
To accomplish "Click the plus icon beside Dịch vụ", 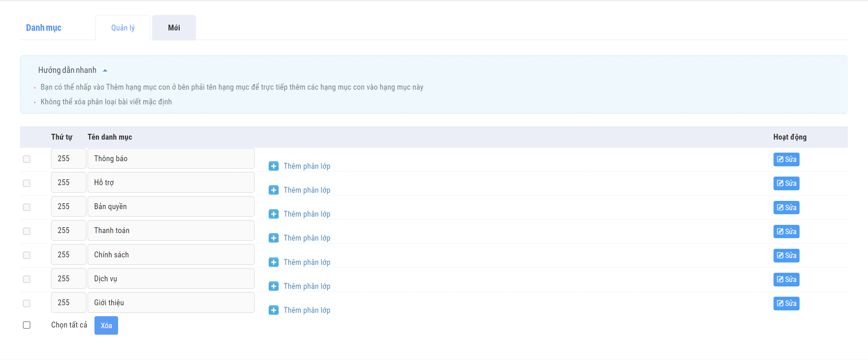I will [x=273, y=286].
